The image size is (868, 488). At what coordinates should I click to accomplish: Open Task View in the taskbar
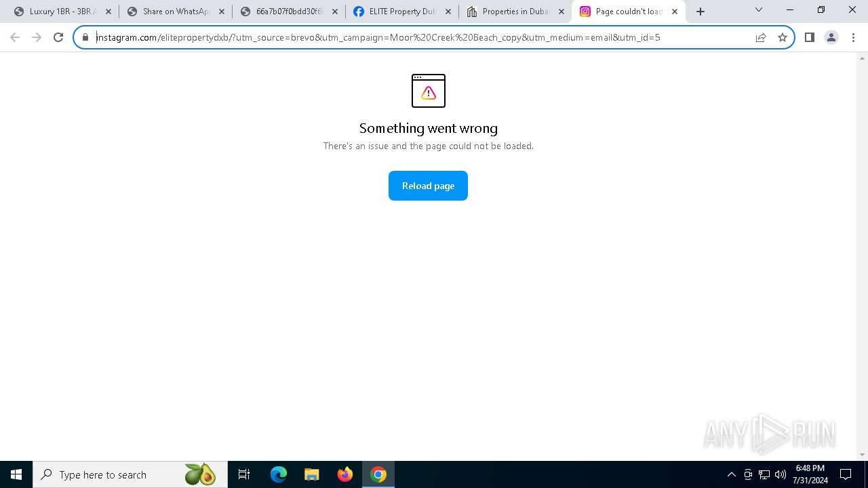(x=244, y=474)
